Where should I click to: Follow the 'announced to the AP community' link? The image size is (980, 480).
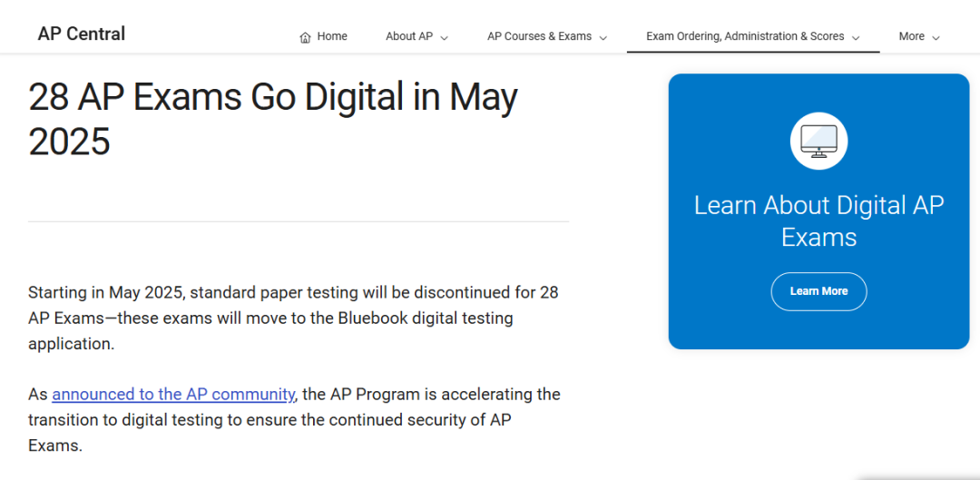[x=173, y=394]
